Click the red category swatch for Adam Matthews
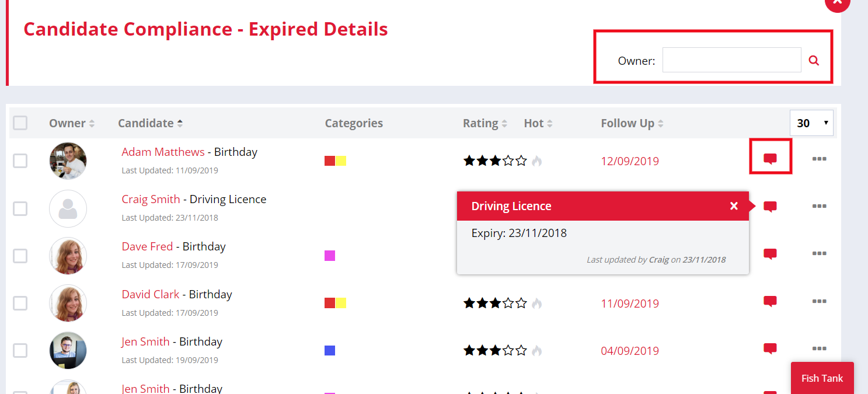This screenshot has width=868, height=394. click(x=330, y=161)
